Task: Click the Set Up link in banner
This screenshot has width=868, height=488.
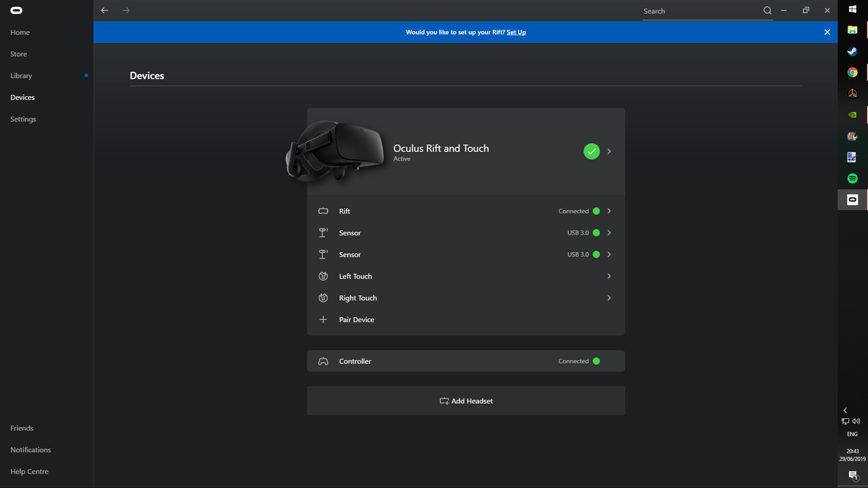Action: [x=516, y=32]
